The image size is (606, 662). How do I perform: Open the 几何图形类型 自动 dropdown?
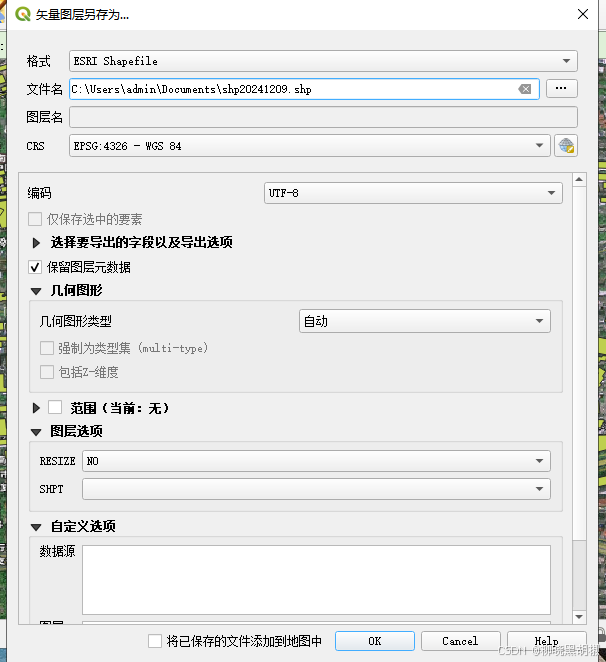pos(425,321)
